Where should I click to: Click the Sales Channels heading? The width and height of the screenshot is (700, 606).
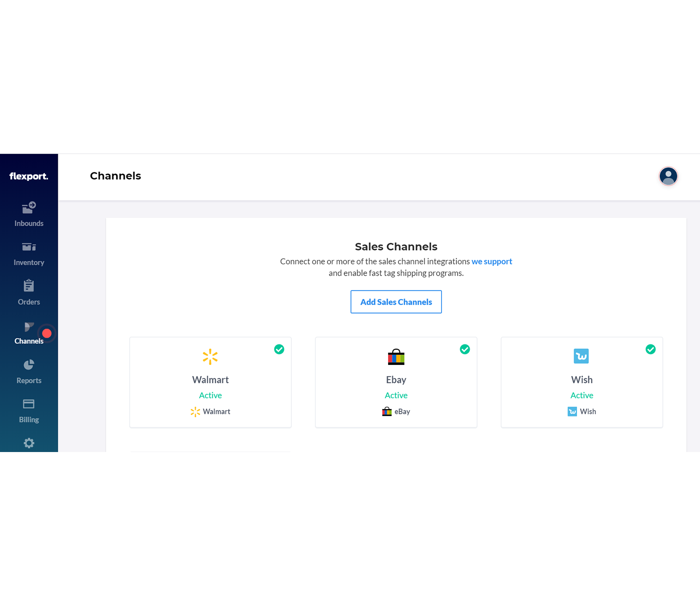click(396, 246)
